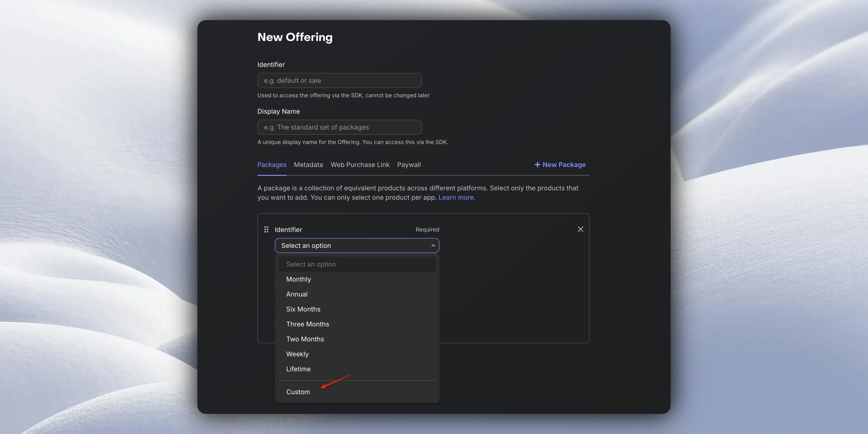Click the Display Name text field
The image size is (868, 434).
pyautogui.click(x=339, y=127)
